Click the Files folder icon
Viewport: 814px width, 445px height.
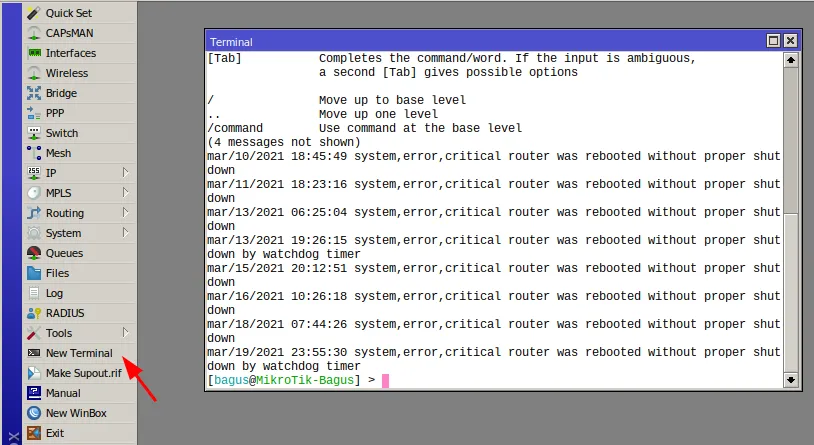coord(34,273)
